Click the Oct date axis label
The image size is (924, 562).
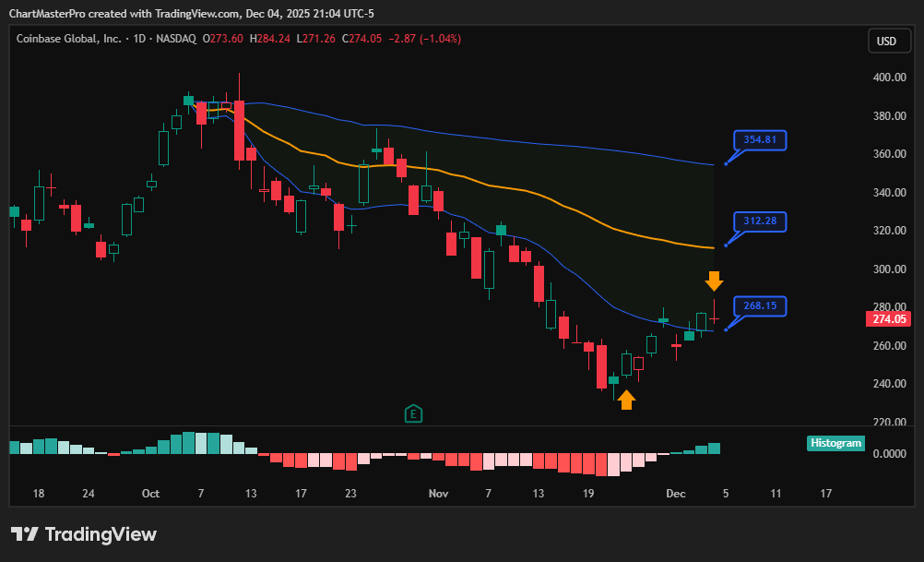click(151, 494)
